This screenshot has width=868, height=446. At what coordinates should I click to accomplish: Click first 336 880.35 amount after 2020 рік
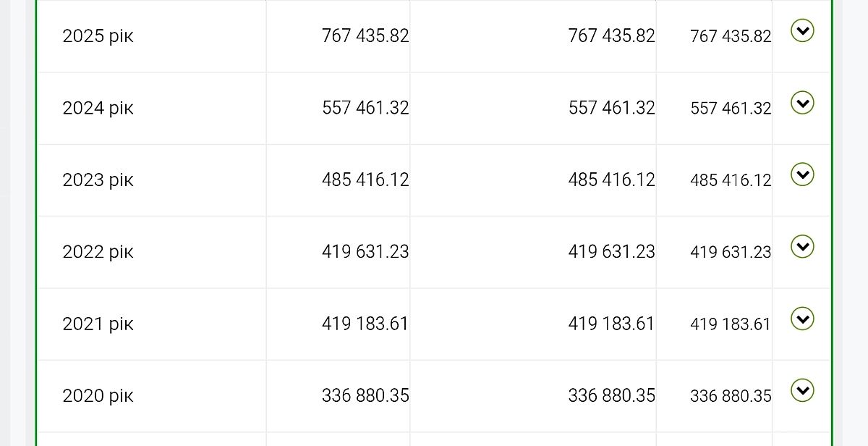(365, 395)
